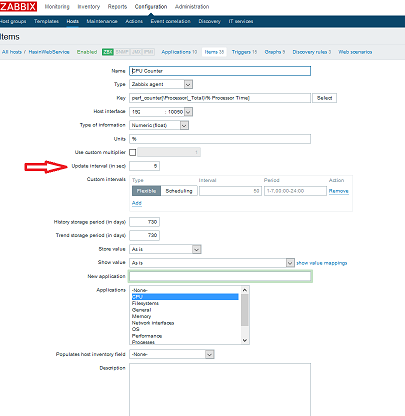Go to Discovery submenu
405x416 pixels.
(209, 21)
